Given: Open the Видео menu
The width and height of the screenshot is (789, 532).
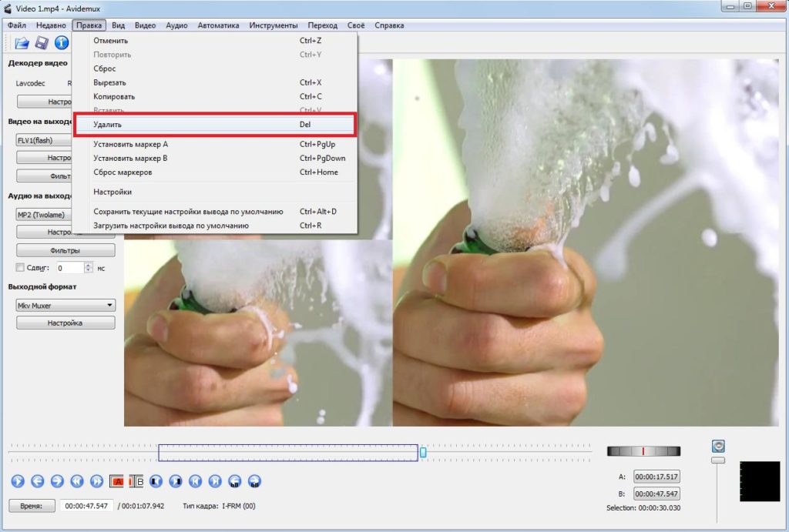Looking at the screenshot, I should [x=145, y=25].
